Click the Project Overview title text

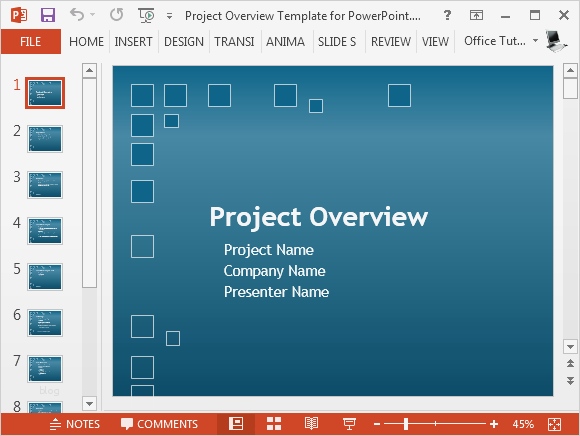click(318, 217)
